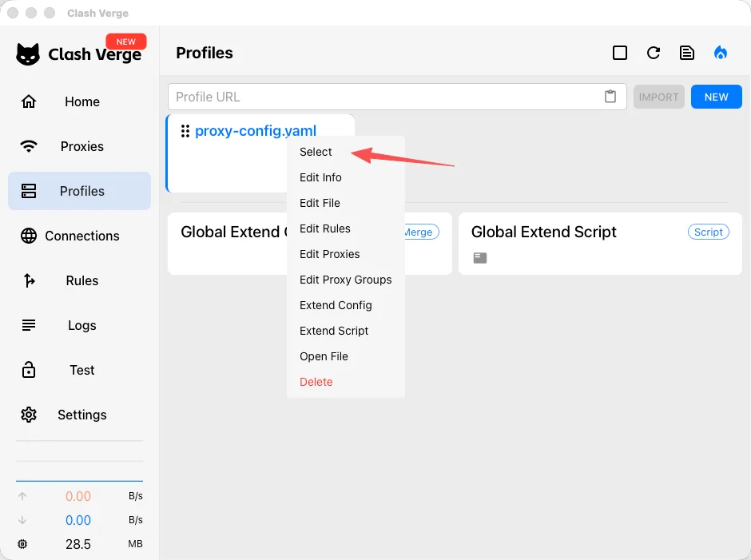Screen dimensions: 751x560
Task: Click the Global Extend Script card title
Action: [543, 232]
